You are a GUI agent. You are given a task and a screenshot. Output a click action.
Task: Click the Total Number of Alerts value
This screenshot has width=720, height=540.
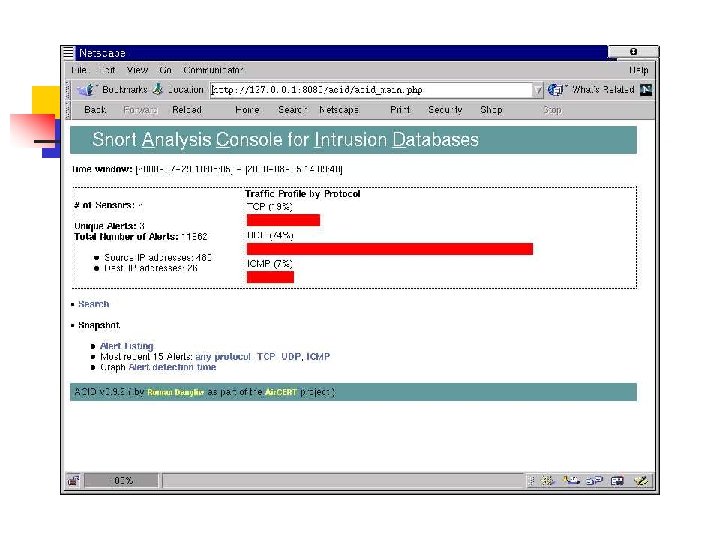pos(194,236)
